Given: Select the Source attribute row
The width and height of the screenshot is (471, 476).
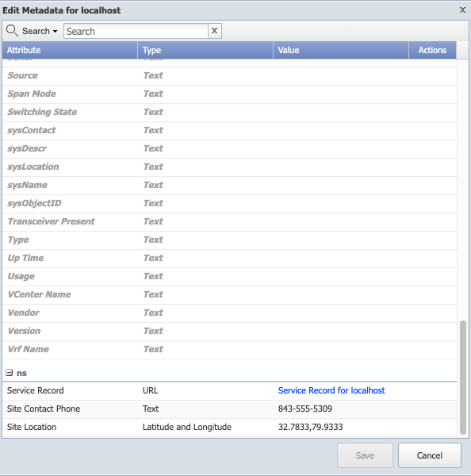Looking at the screenshot, I should click(229, 76).
